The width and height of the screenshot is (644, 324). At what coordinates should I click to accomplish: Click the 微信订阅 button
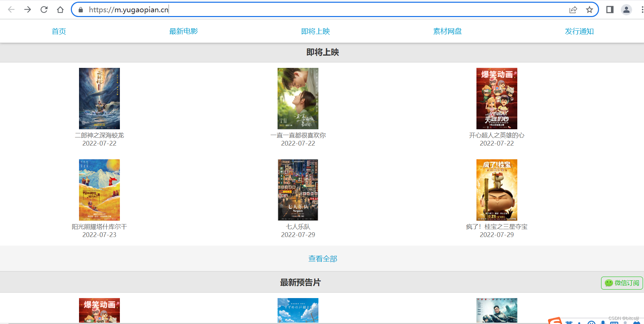(622, 283)
